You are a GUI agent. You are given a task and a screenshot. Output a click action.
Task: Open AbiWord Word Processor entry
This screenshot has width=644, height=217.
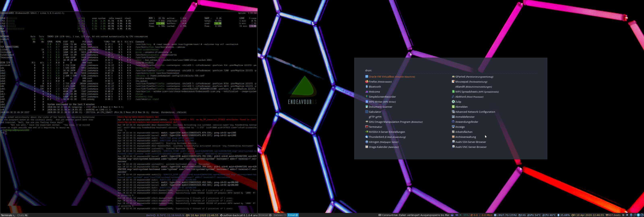468,97
